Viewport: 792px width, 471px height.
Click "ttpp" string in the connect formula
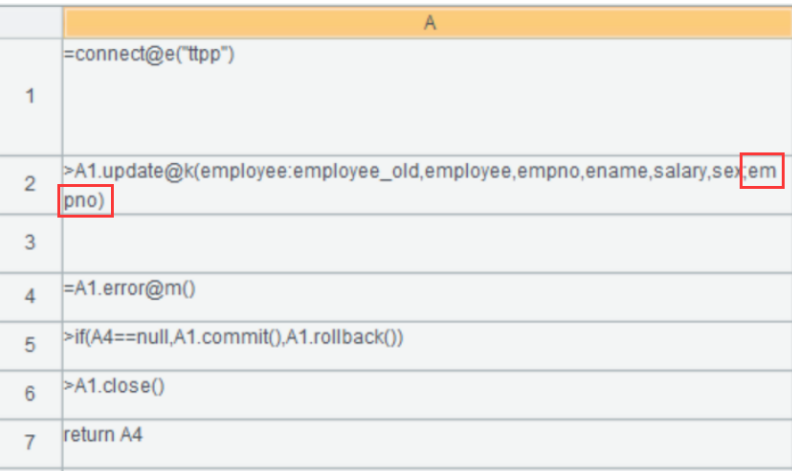click(208, 54)
